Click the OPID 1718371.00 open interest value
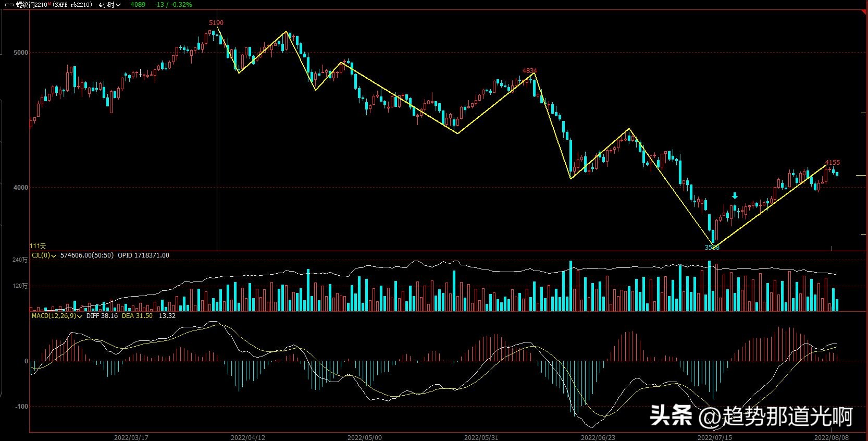The height and width of the screenshot is (441, 868). click(143, 255)
